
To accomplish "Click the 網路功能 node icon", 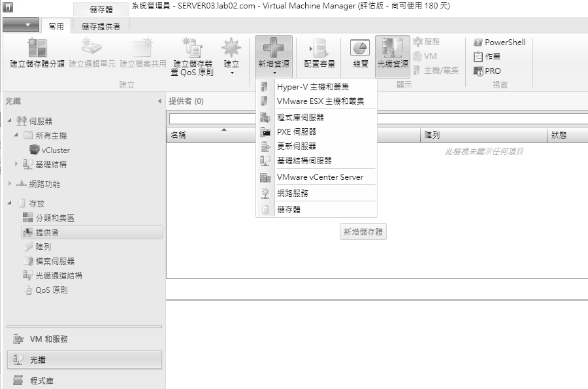I will tap(22, 184).
